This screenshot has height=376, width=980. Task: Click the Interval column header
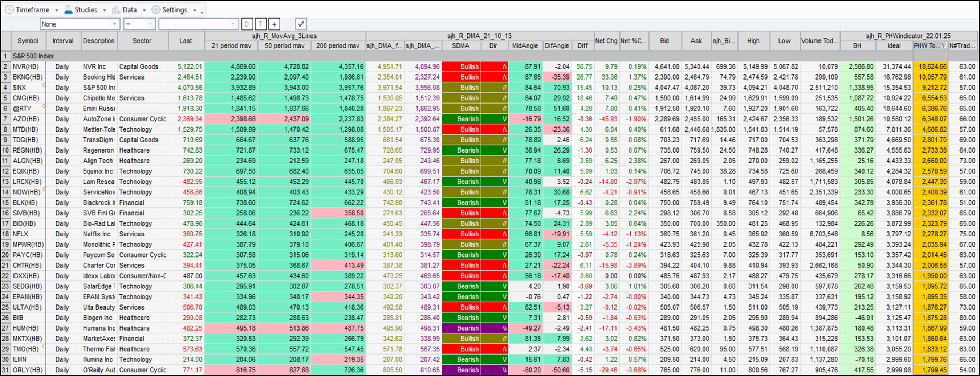tap(63, 41)
